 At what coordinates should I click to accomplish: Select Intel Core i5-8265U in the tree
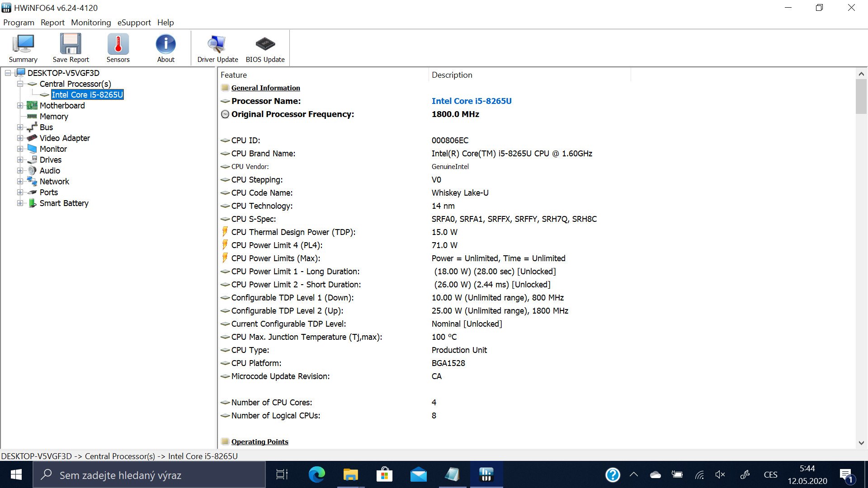(87, 94)
